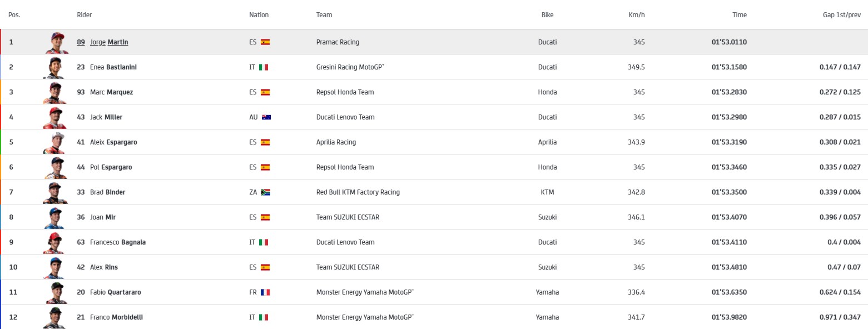Select the Red Bull KTM Factory Racing team text
The image size is (868, 329).
pyautogui.click(x=358, y=192)
